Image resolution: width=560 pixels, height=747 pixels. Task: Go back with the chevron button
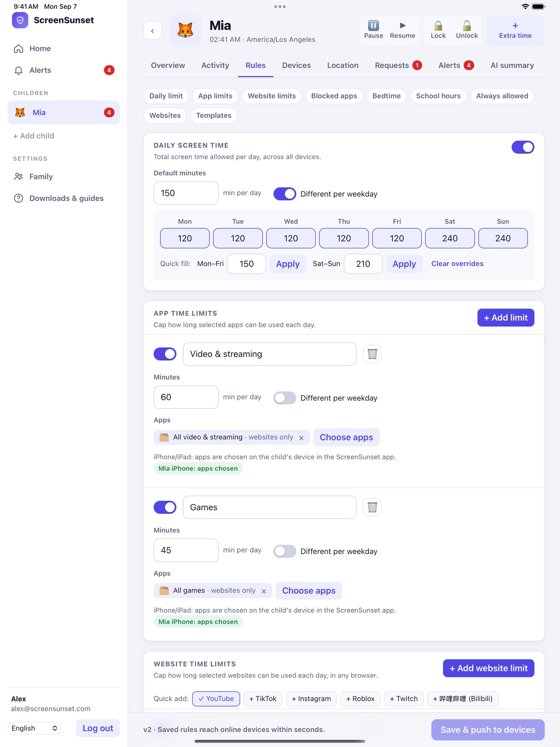pos(152,31)
